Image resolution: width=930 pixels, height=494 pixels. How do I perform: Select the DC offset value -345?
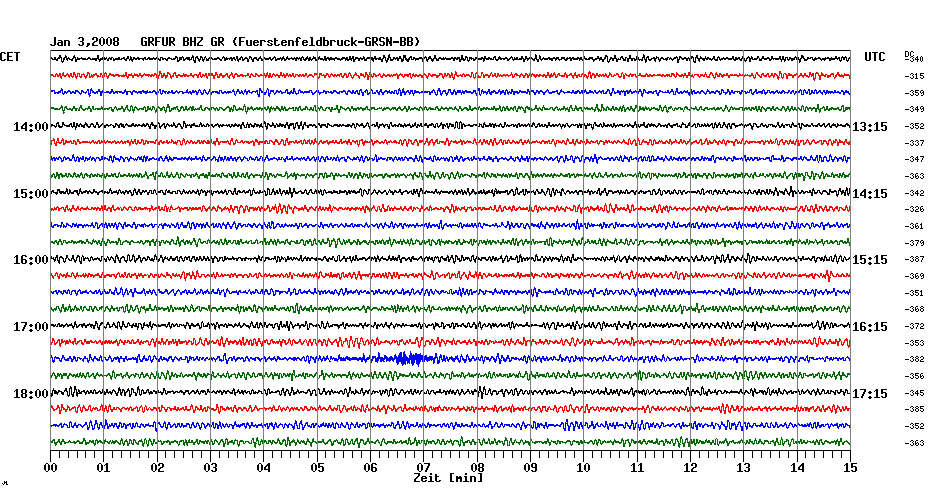pyautogui.click(x=914, y=393)
